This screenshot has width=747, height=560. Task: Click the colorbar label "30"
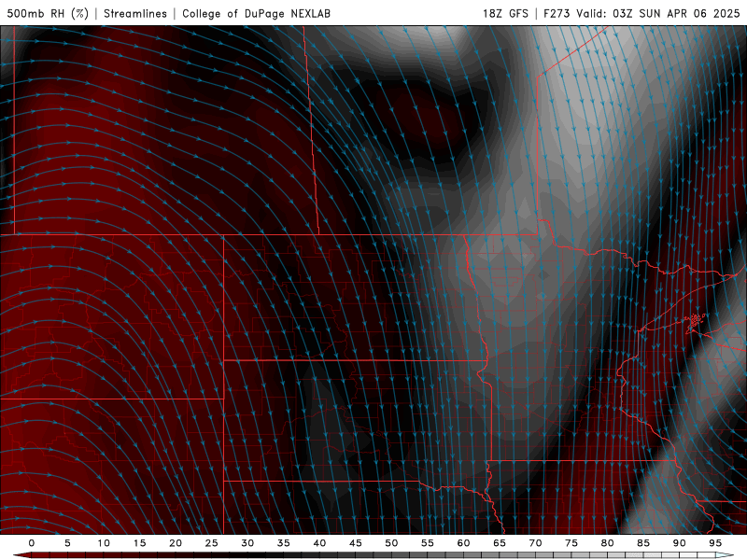click(247, 543)
